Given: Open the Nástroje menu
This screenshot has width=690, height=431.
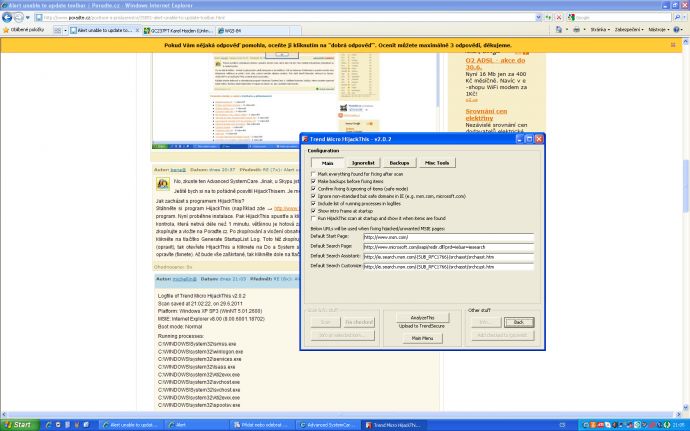Looking at the screenshot, I should (x=658, y=29).
